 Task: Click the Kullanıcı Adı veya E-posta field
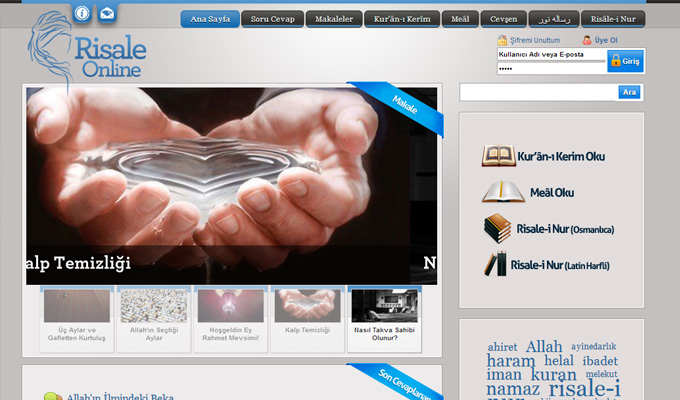coord(551,55)
